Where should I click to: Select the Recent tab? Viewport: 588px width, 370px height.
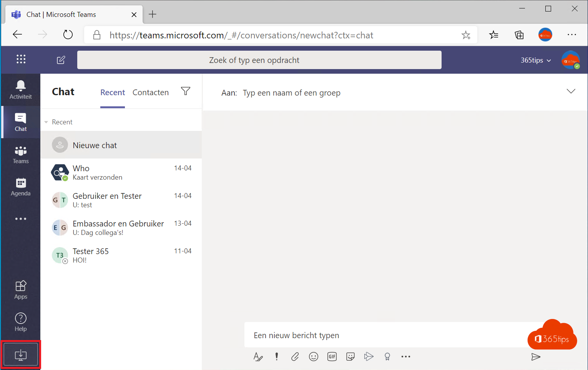pos(113,92)
